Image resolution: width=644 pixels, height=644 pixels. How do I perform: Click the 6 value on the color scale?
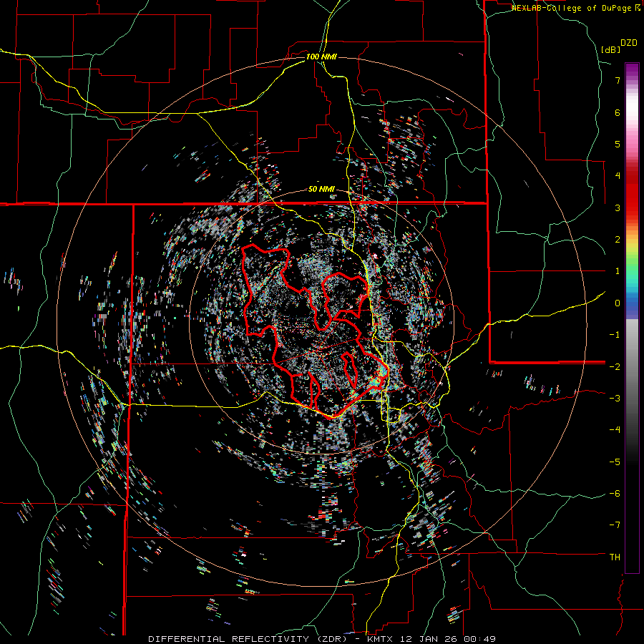pyautogui.click(x=618, y=112)
